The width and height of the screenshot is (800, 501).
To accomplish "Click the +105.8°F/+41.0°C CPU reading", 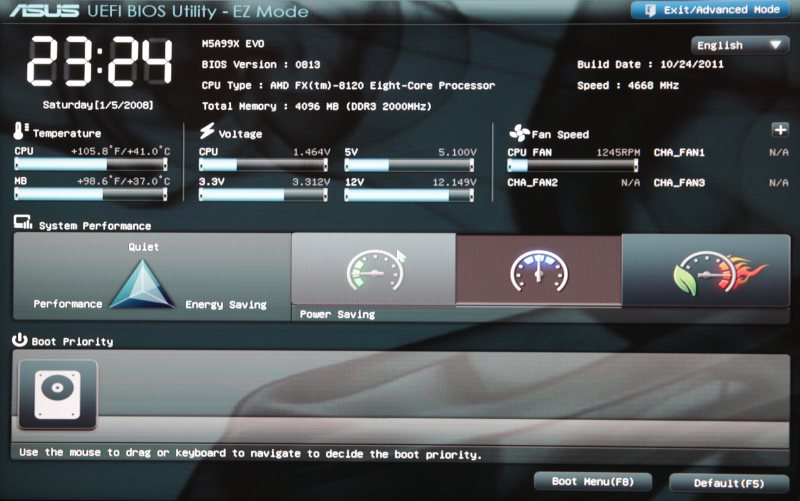I will (120, 151).
